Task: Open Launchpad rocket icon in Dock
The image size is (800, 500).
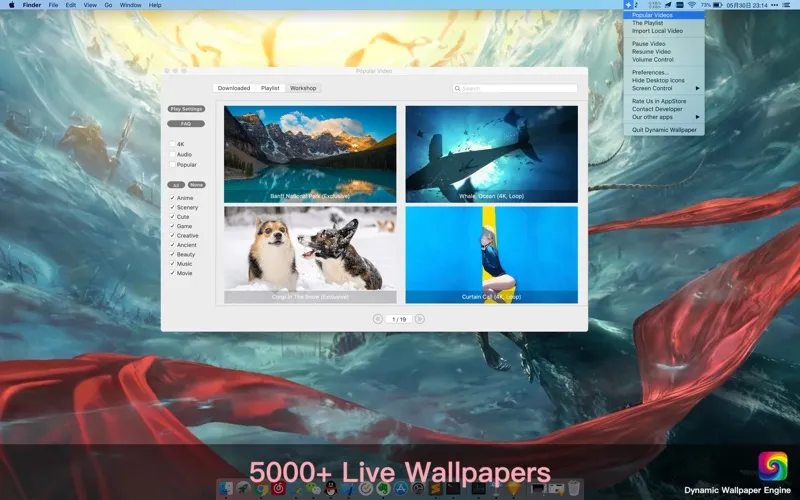Action: [243, 489]
